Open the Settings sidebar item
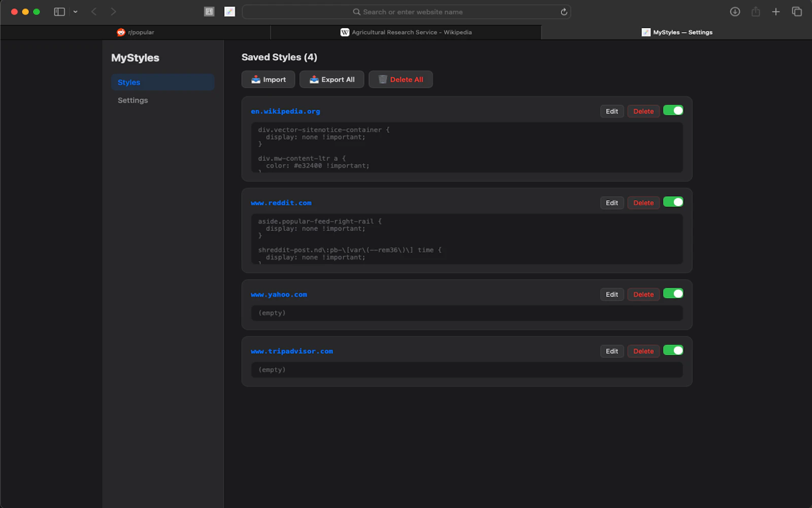This screenshot has width=812, height=508. tap(162, 100)
